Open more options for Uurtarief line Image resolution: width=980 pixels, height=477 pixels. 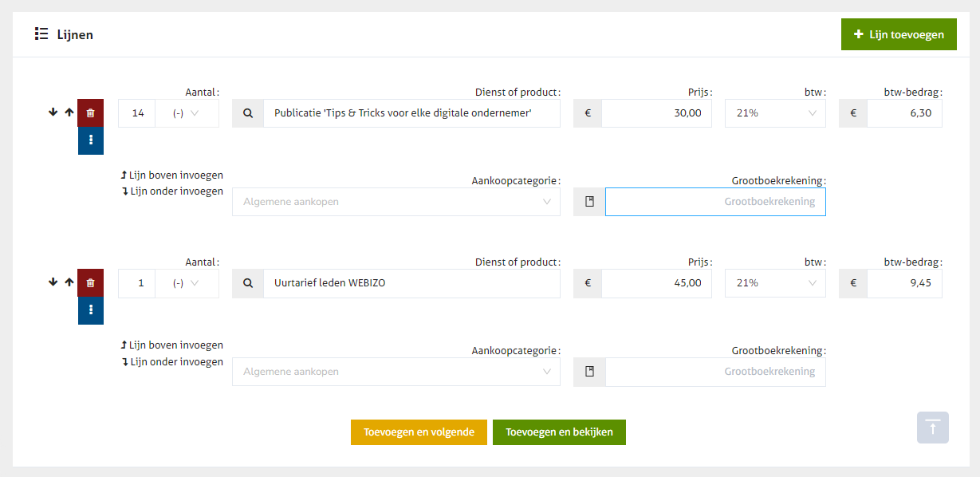click(90, 310)
